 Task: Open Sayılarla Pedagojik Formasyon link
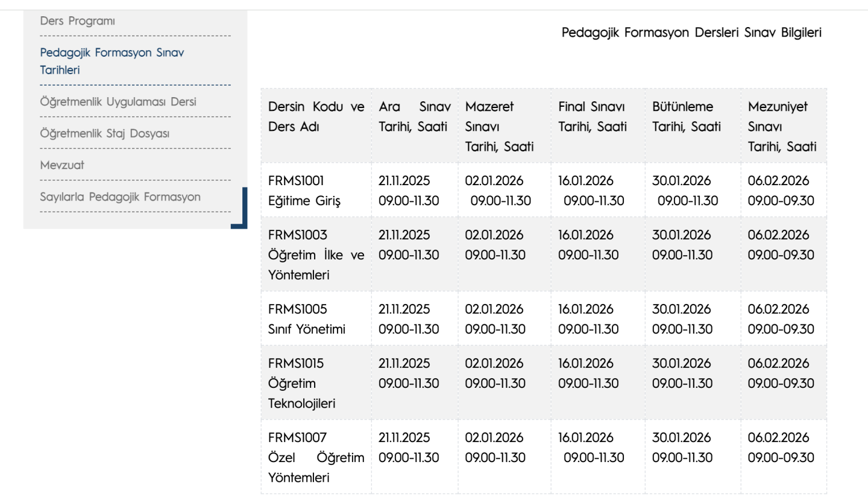(120, 197)
